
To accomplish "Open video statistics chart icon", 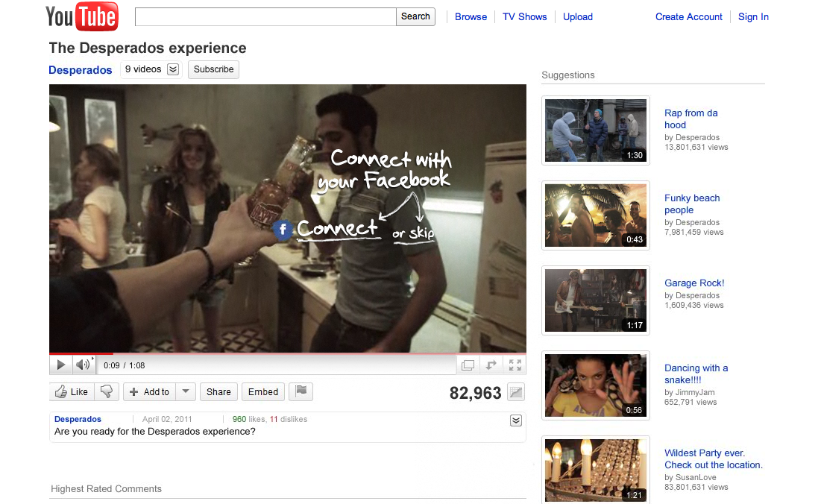I will click(x=516, y=392).
